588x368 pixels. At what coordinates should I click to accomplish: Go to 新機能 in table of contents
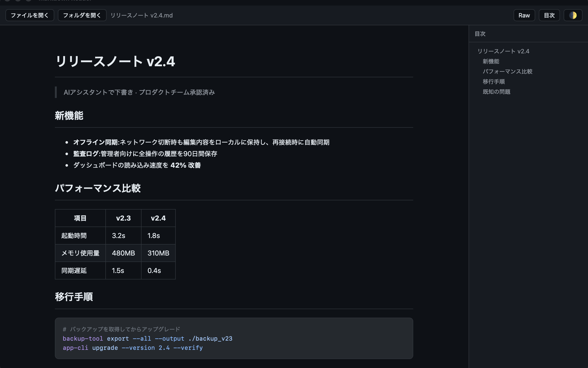(491, 61)
